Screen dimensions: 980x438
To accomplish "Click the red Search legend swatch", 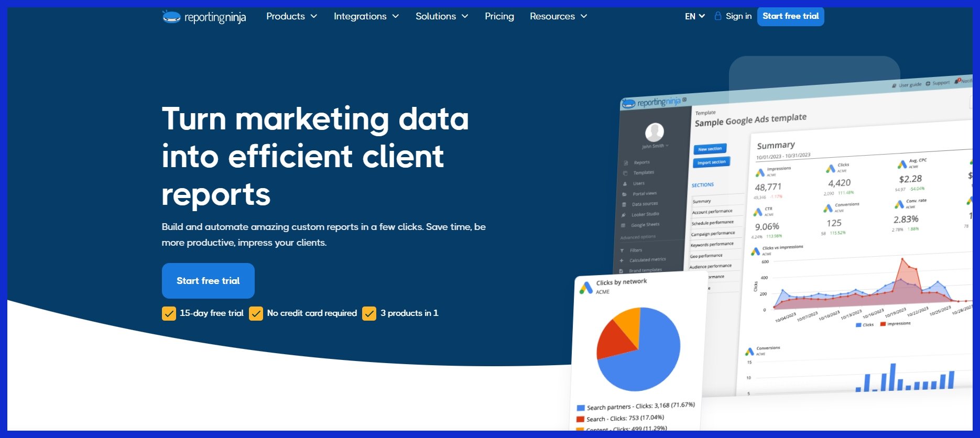I will (580, 419).
